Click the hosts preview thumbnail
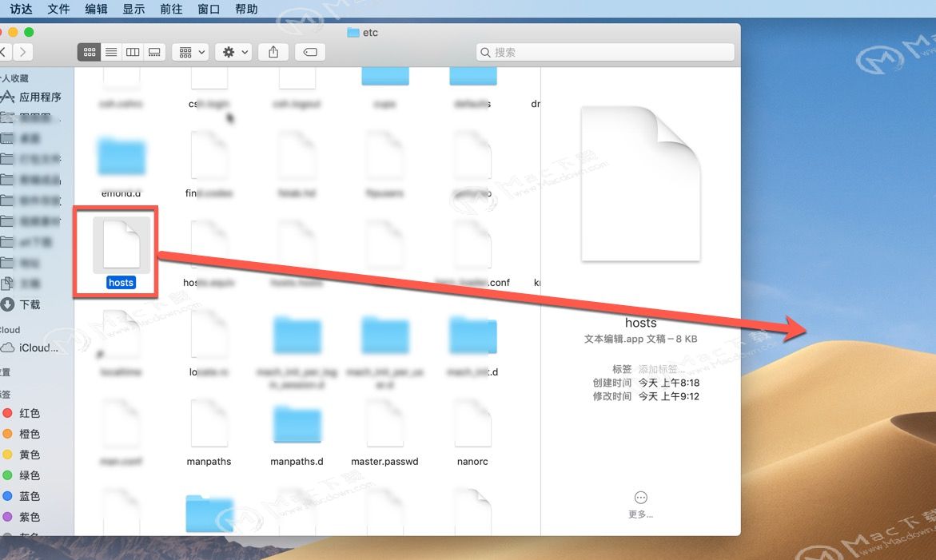This screenshot has width=936, height=560. 640,184
